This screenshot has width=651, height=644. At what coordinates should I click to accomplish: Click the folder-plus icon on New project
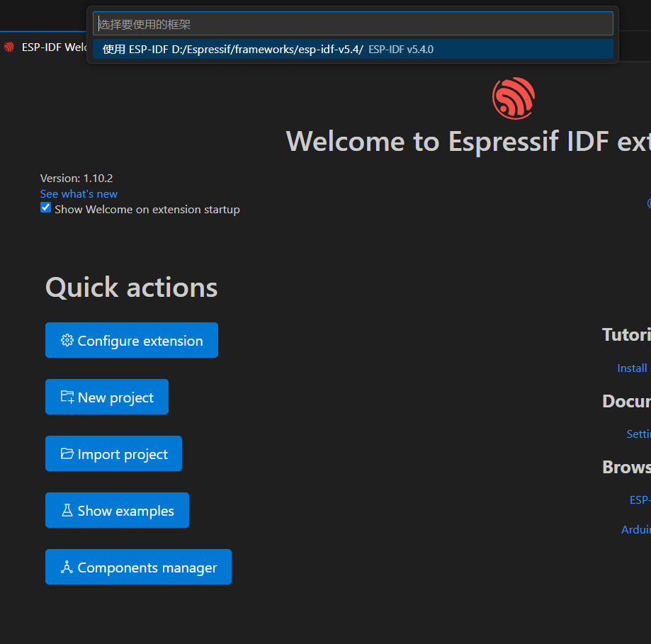pyautogui.click(x=67, y=397)
